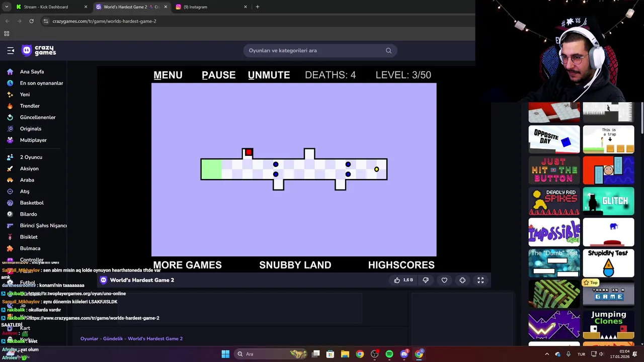
Task: Enter fullscreen mode for the game
Action: 480,280
